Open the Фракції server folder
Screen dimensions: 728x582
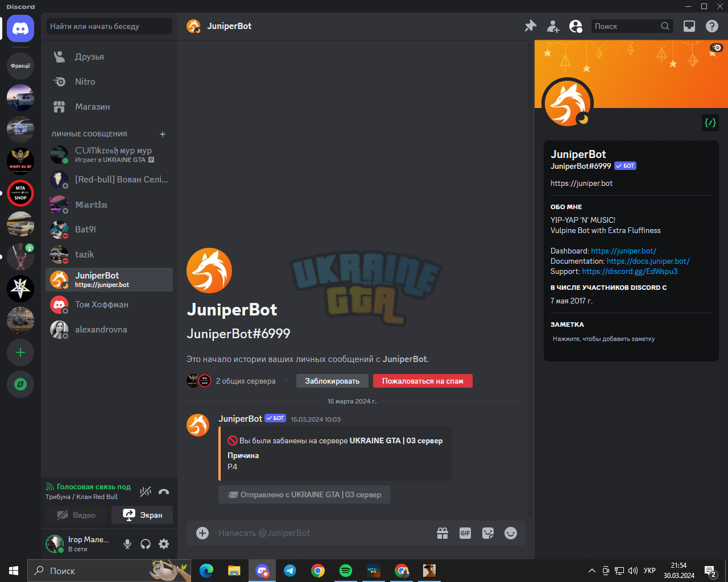click(x=20, y=66)
